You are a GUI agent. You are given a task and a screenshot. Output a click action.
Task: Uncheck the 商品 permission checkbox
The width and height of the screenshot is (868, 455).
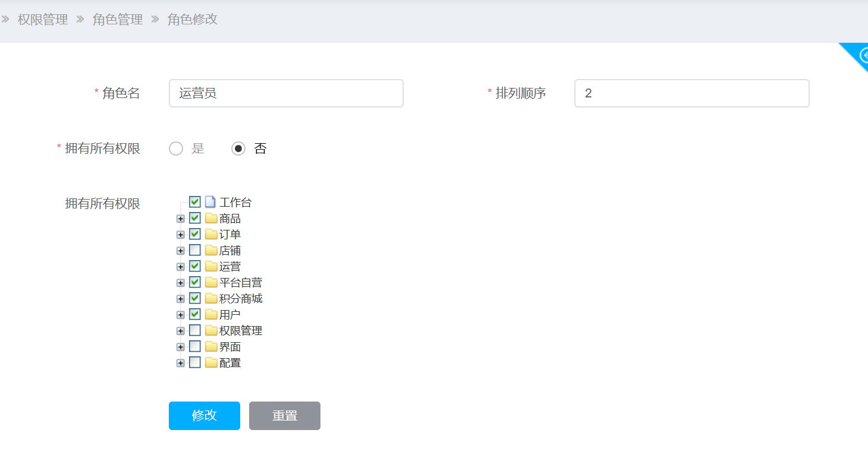coord(195,218)
